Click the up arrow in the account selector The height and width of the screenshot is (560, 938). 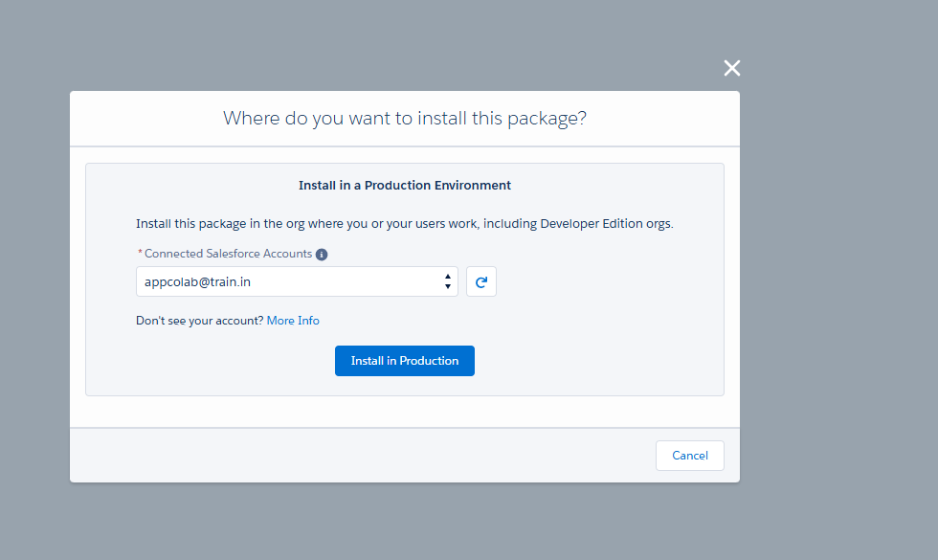447,277
